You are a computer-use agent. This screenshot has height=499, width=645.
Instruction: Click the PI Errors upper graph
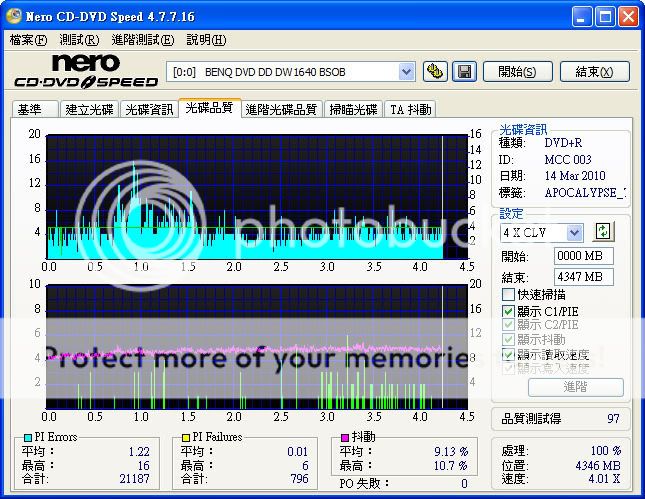click(257, 197)
